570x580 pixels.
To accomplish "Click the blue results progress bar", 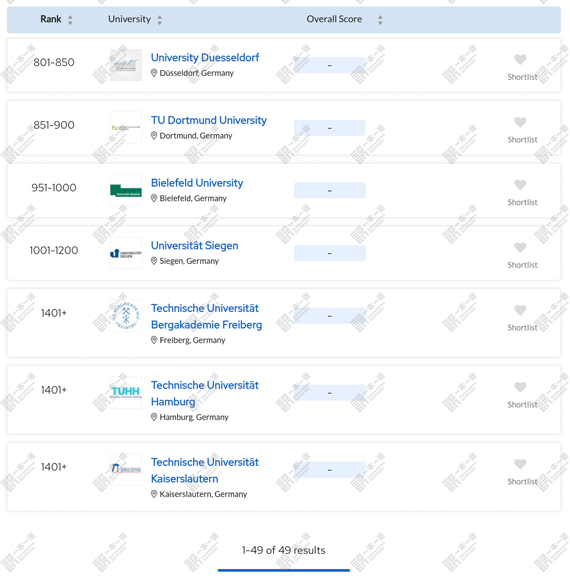I will pos(284,570).
